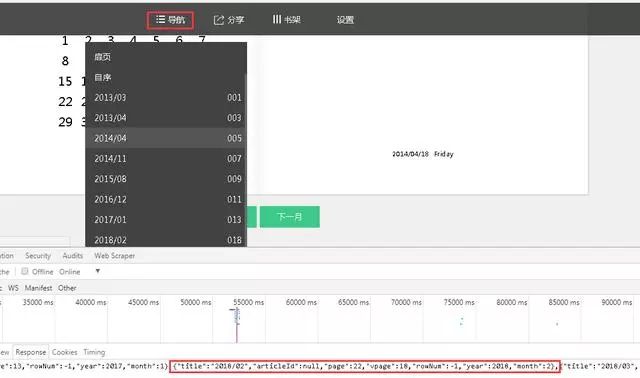Toggle the Offline checkbox in the Network panel
640x378 pixels.
(24, 271)
